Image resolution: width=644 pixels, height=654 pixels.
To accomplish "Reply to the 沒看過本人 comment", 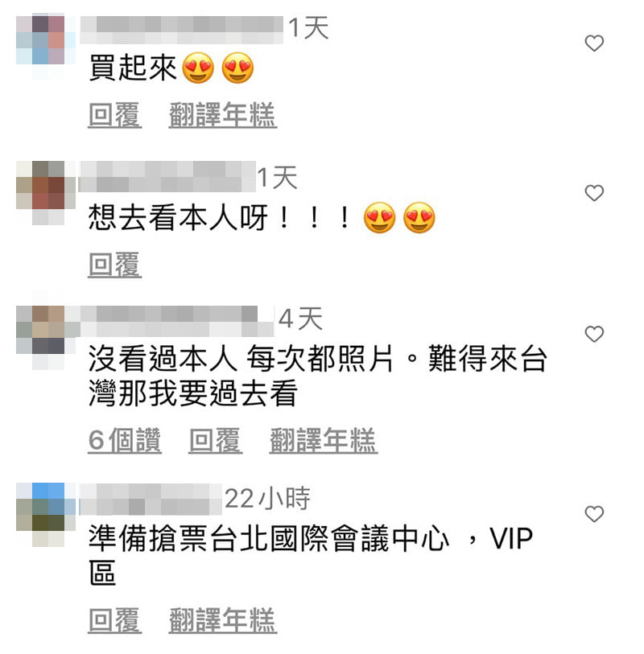I will click(216, 440).
